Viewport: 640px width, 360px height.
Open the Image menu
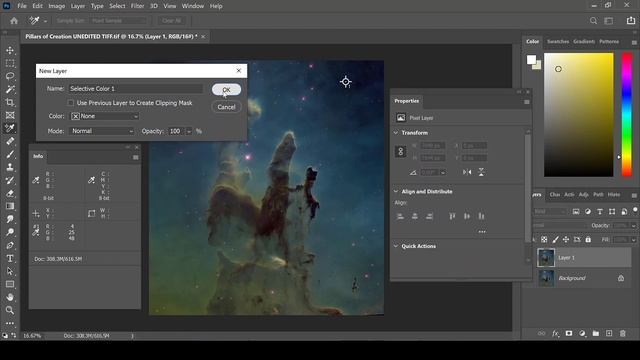coord(56,6)
